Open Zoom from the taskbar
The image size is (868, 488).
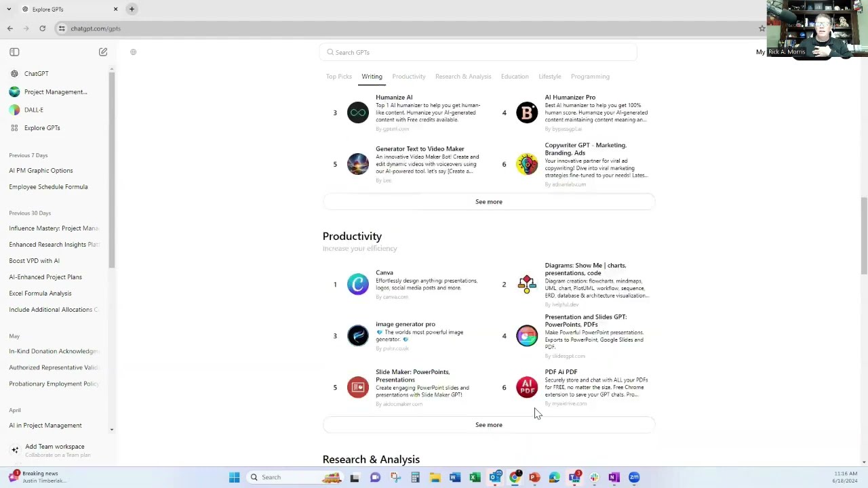(634, 477)
